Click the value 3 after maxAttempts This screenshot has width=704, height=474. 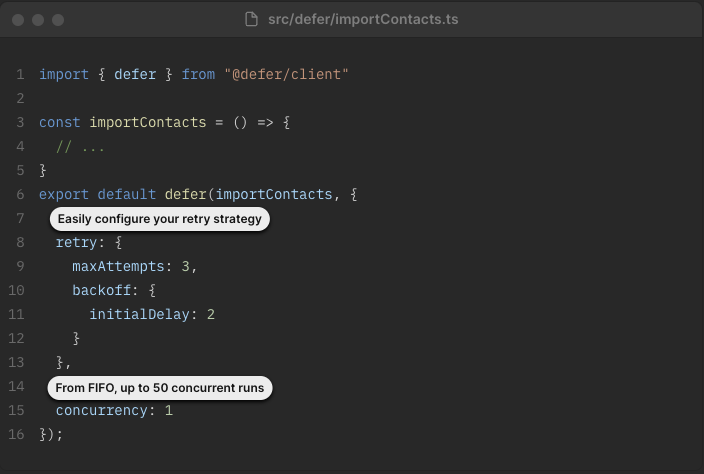(x=185, y=267)
